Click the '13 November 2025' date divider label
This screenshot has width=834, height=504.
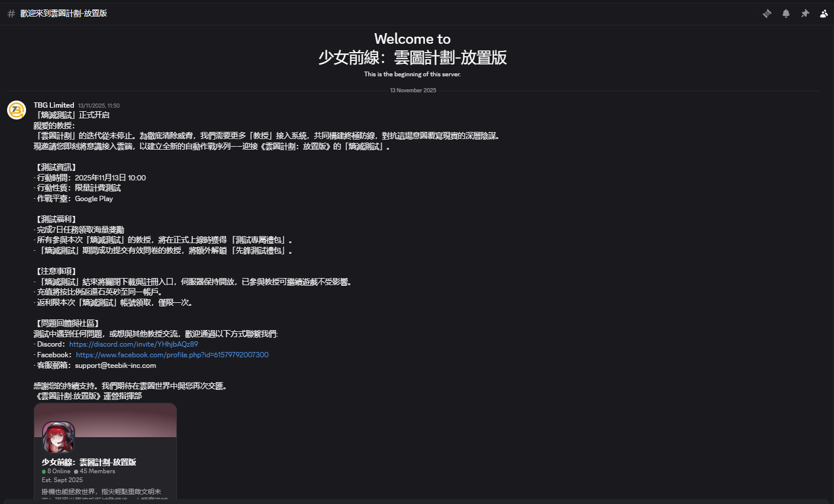coord(413,91)
